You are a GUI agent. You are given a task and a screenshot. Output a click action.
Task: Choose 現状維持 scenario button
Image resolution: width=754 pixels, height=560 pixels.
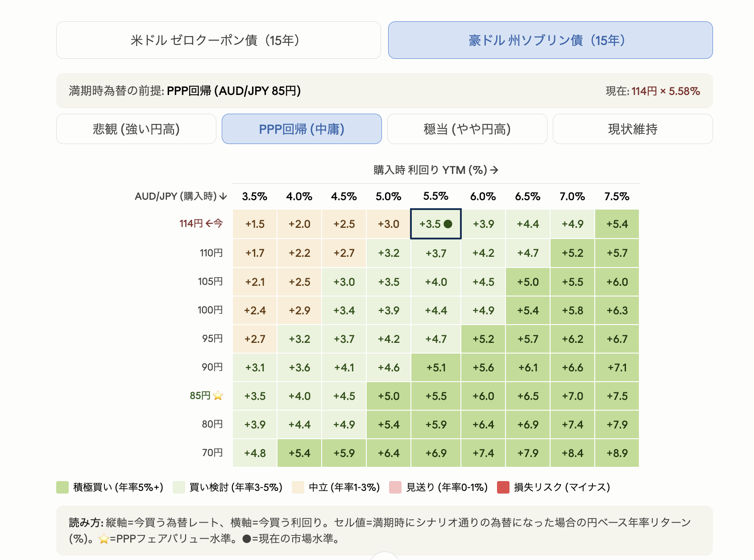633,129
